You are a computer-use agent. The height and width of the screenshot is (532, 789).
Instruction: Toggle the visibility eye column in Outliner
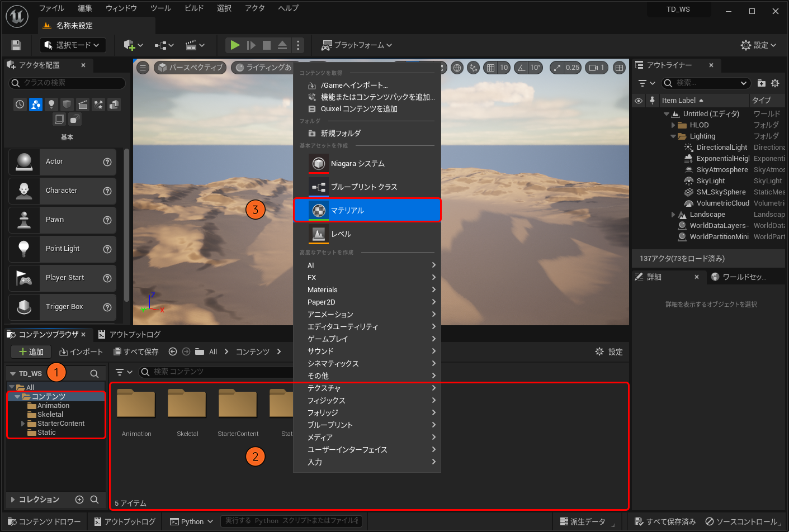tap(639, 101)
